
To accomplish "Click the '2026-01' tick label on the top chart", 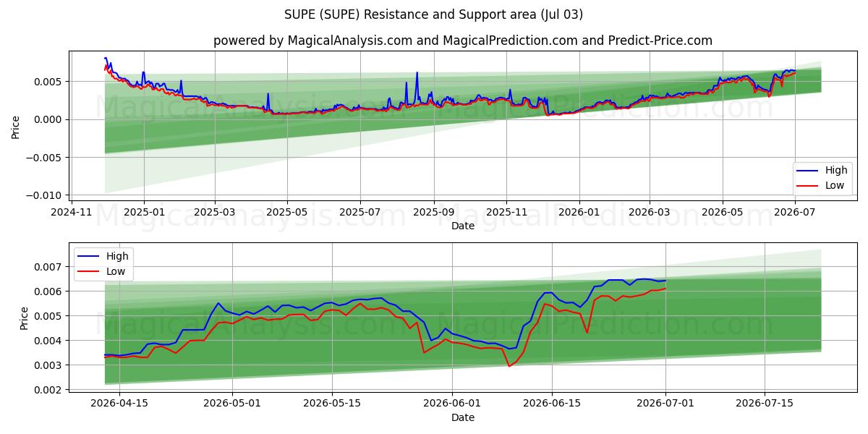I will (x=579, y=212).
